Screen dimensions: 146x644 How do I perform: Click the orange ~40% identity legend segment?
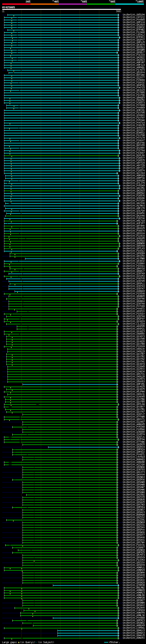click(45, 4)
